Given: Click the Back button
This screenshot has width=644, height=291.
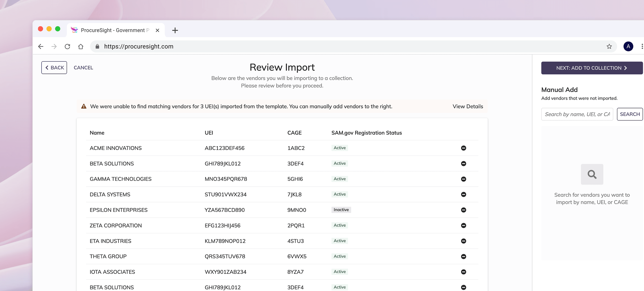Looking at the screenshot, I should coord(54,68).
